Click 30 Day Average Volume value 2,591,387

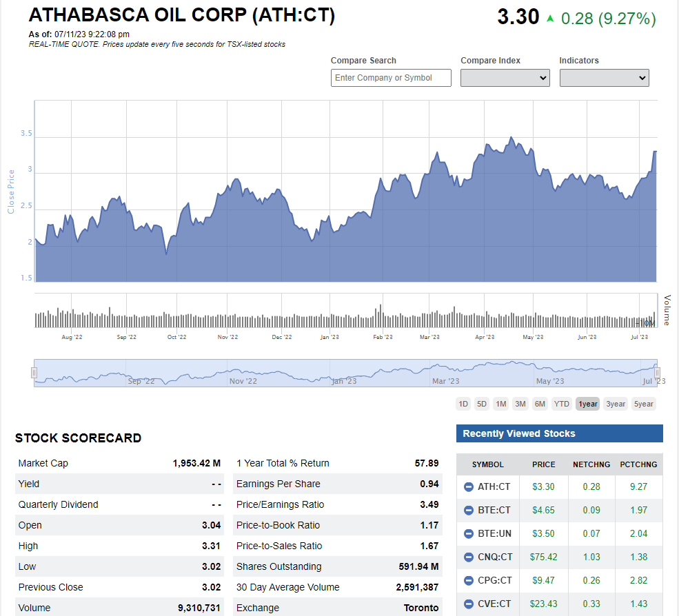417,588
